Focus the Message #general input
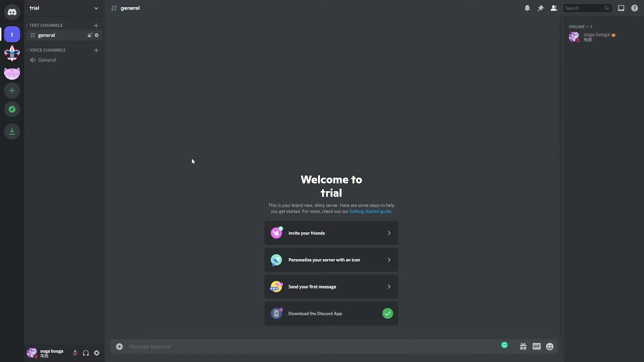The width and height of the screenshot is (644, 362). tap(312, 346)
